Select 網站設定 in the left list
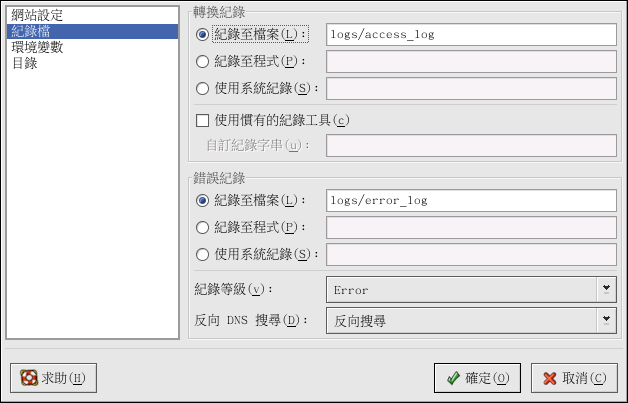628x403 pixels. click(x=37, y=17)
